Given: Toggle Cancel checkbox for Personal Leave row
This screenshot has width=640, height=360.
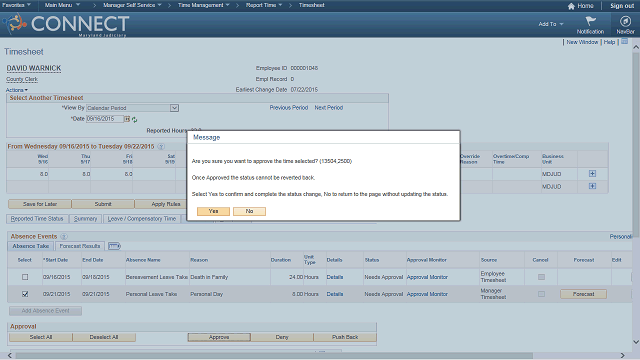Looking at the screenshot, I should click(541, 294).
